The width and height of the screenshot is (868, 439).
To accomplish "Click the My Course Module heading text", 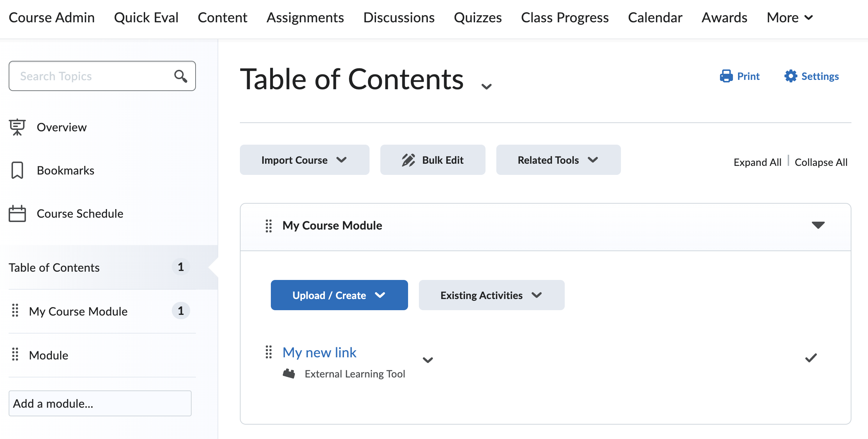I will point(332,226).
